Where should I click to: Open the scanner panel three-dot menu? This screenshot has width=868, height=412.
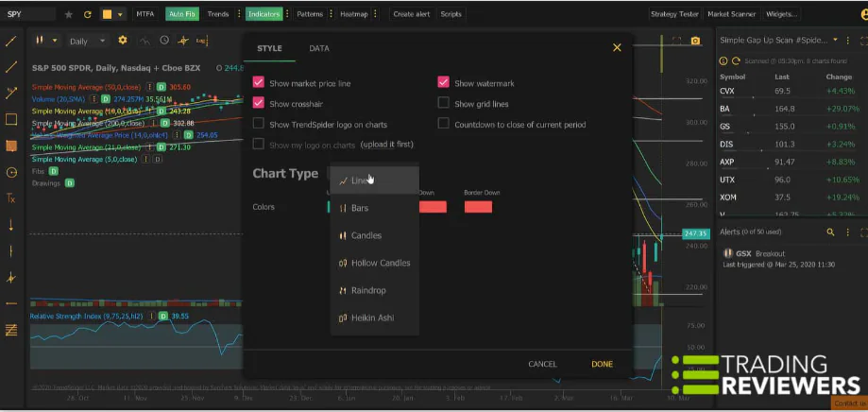coord(849,41)
